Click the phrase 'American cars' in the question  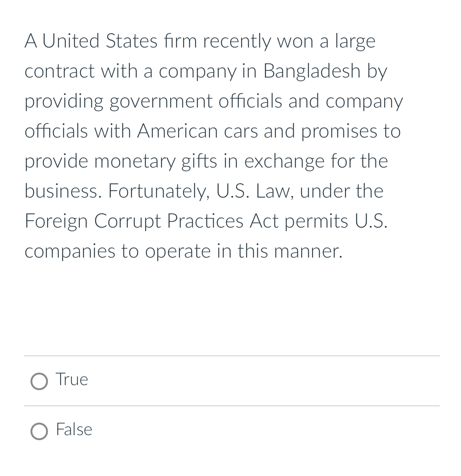[197, 131]
